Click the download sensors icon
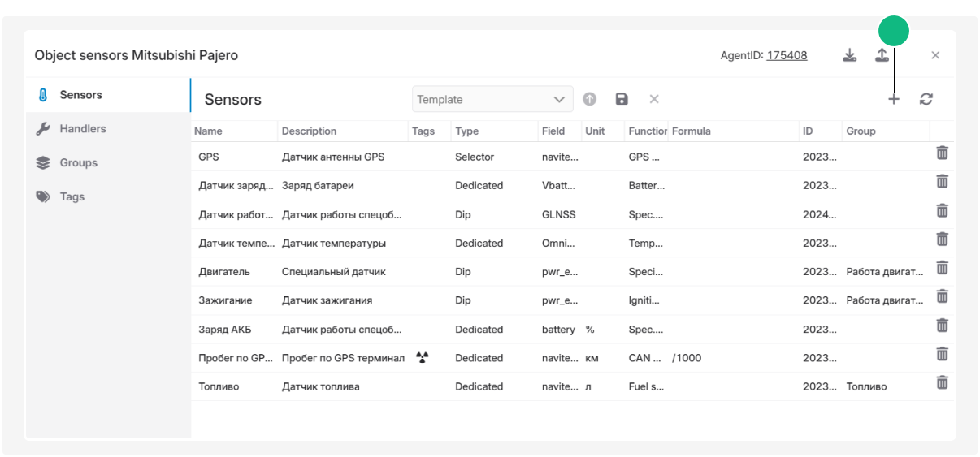This screenshot has height=457, width=980. coord(849,55)
